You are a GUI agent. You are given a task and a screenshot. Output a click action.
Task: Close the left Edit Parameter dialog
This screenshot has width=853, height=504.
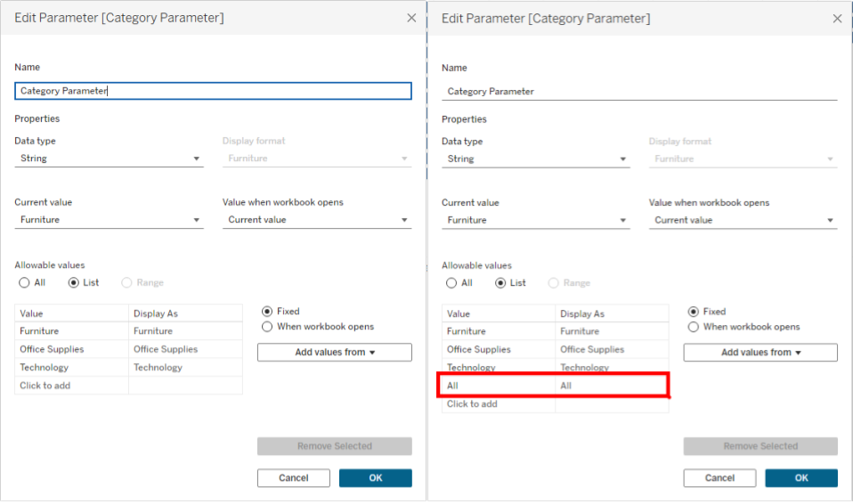(x=410, y=18)
